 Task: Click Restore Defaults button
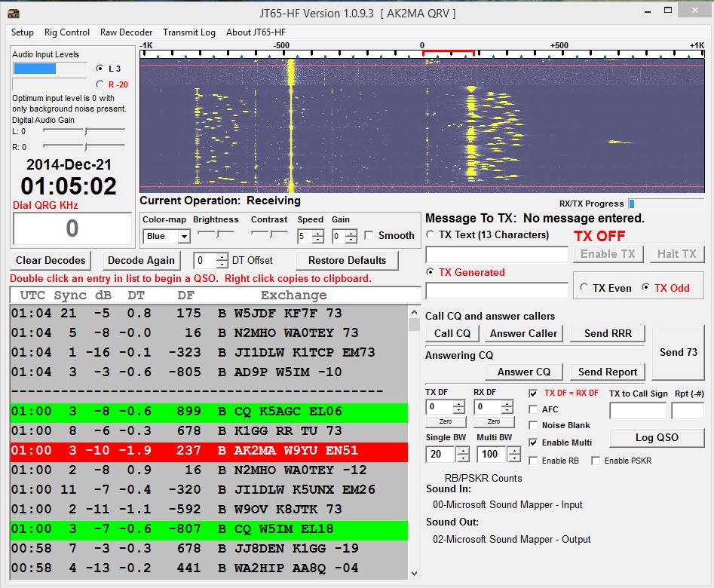tap(347, 261)
